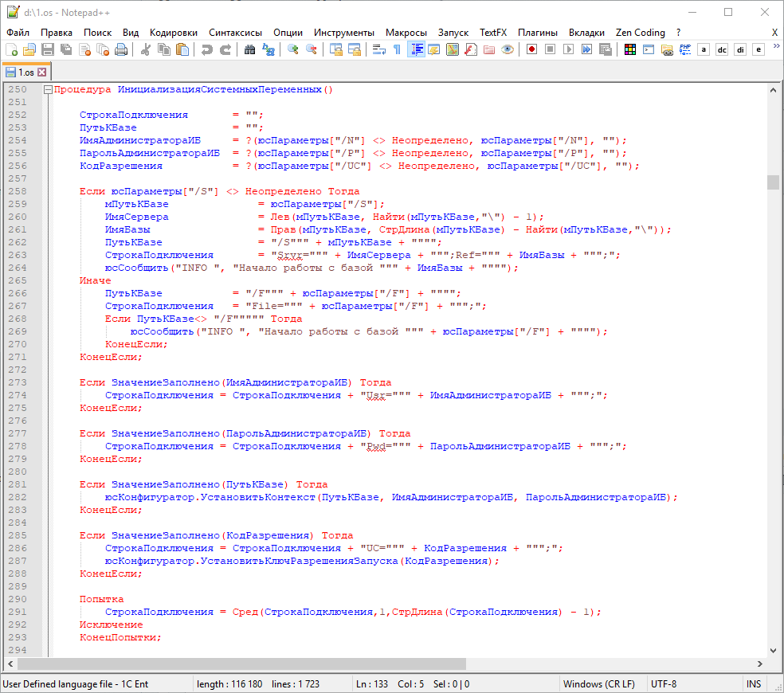Open the Кодировки menu
Image resolution: width=784 pixels, height=693 pixels.
coord(174,33)
